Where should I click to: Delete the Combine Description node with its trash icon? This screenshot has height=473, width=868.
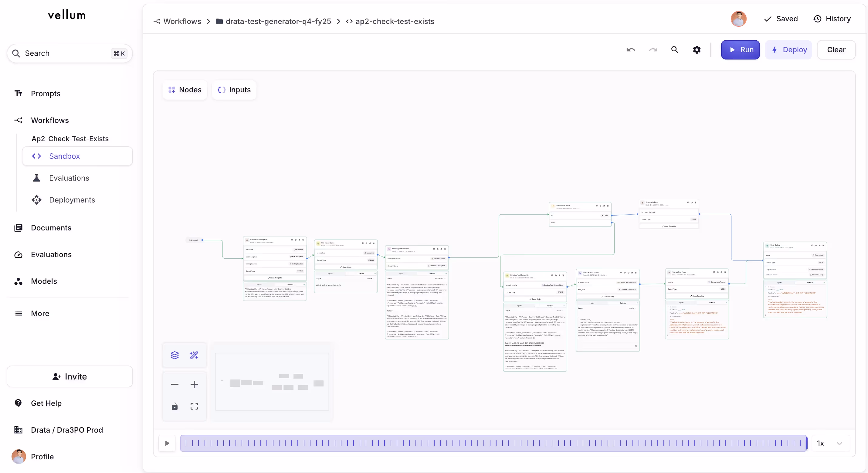coord(303,240)
